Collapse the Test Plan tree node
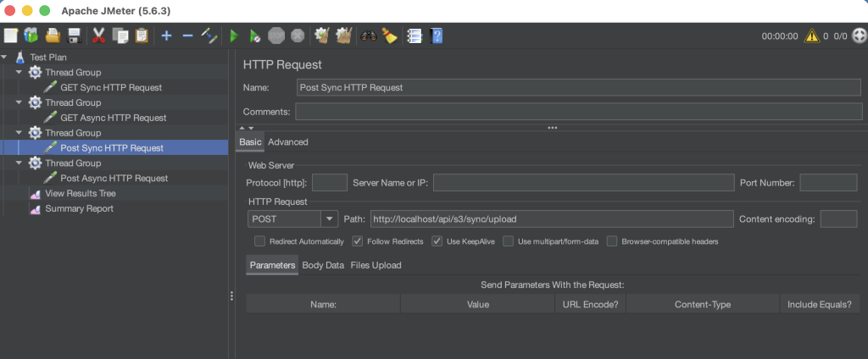868x359 pixels. coord(5,57)
